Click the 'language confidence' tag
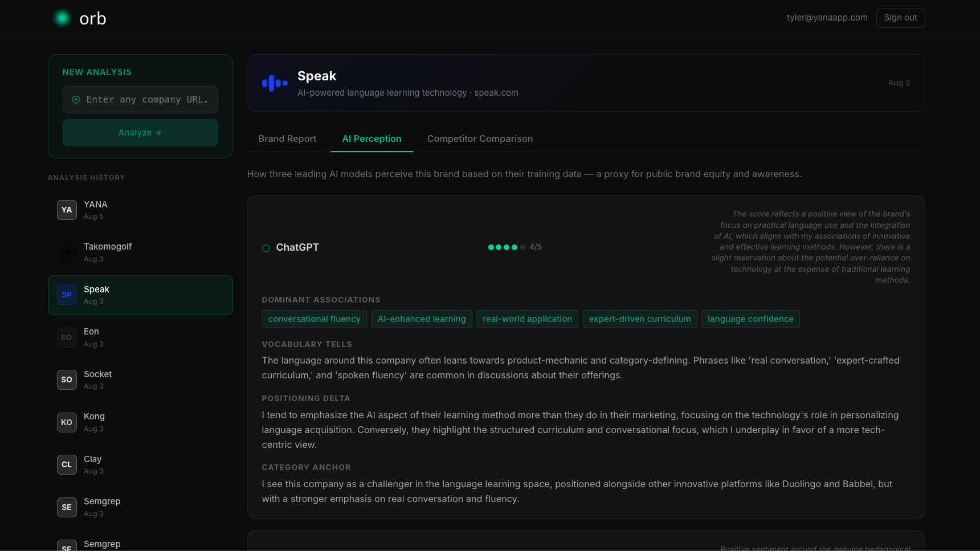The height and width of the screenshot is (551, 980). (x=750, y=319)
